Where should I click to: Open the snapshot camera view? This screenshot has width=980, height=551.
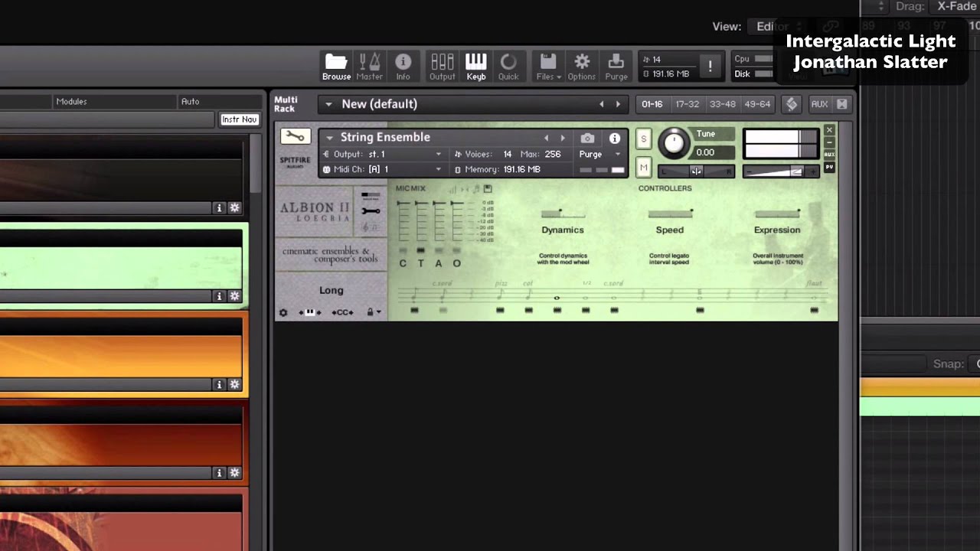pyautogui.click(x=587, y=138)
